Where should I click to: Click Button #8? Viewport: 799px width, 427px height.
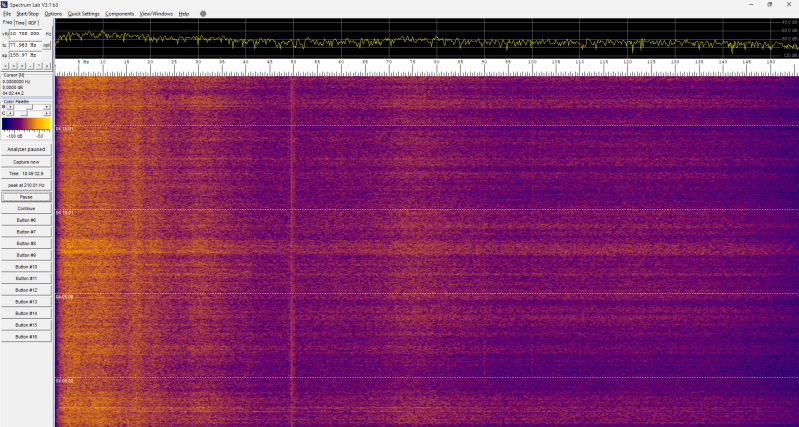[26, 244]
